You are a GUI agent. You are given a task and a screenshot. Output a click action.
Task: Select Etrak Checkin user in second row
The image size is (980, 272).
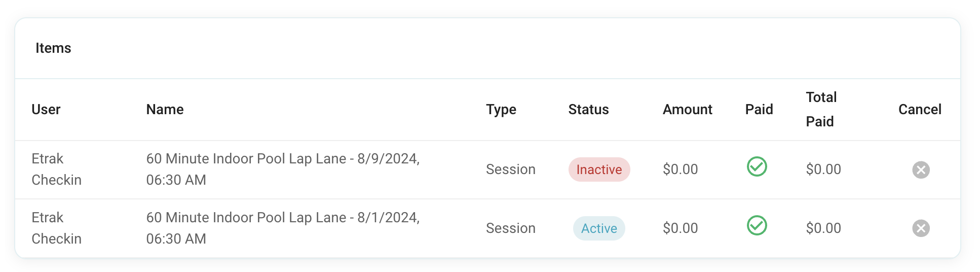pos(56,228)
